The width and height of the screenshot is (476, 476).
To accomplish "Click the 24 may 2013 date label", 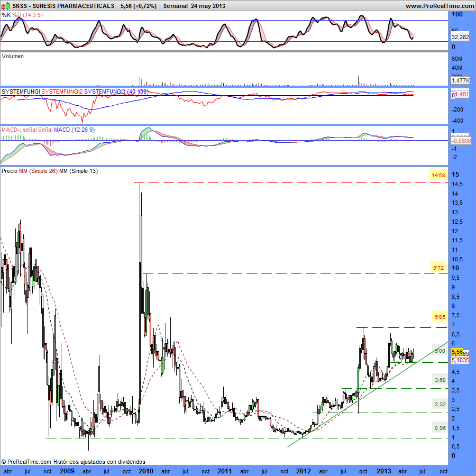I will (x=208, y=6).
